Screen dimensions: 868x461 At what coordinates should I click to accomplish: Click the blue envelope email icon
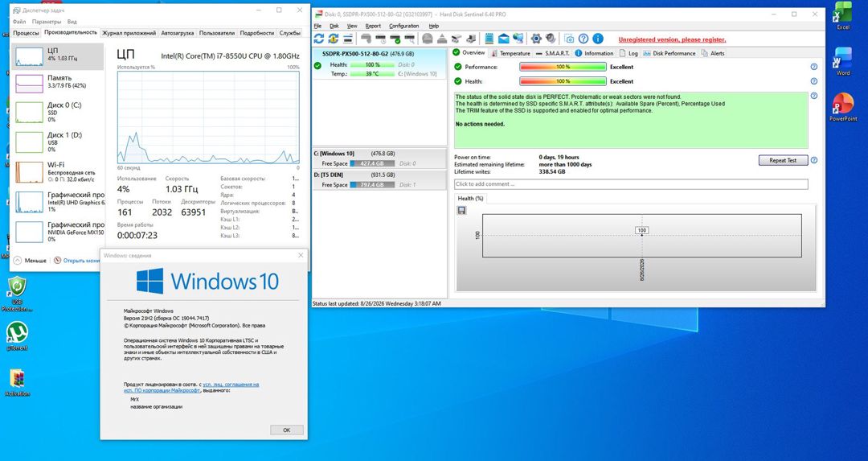pos(503,39)
